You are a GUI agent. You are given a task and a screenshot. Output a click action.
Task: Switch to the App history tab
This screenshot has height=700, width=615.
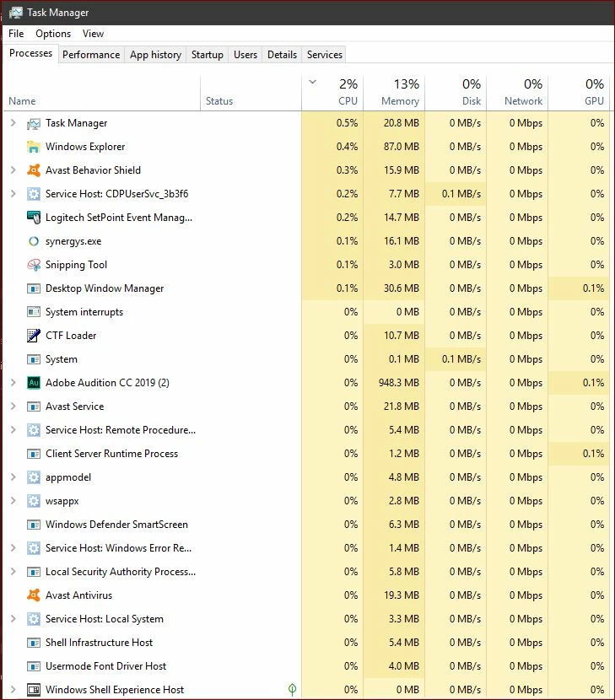coord(155,55)
